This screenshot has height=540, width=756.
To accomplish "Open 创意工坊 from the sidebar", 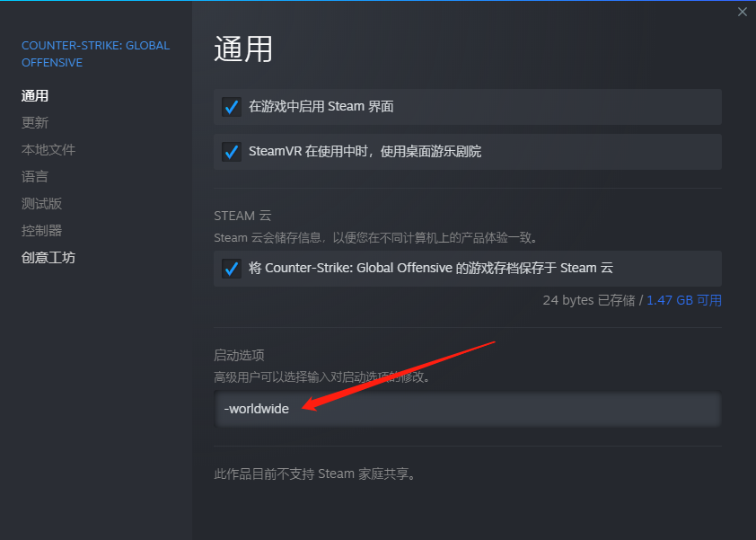I will (48, 258).
